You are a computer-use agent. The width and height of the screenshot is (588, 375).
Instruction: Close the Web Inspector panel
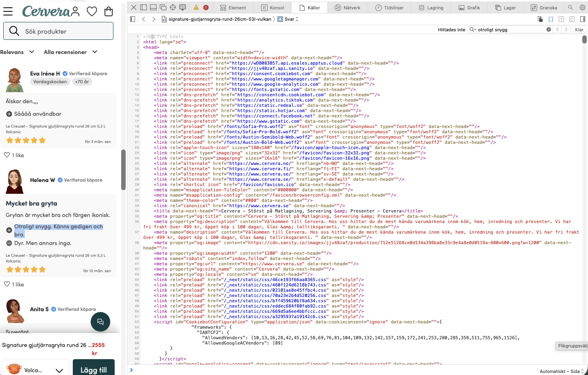[x=134, y=7]
